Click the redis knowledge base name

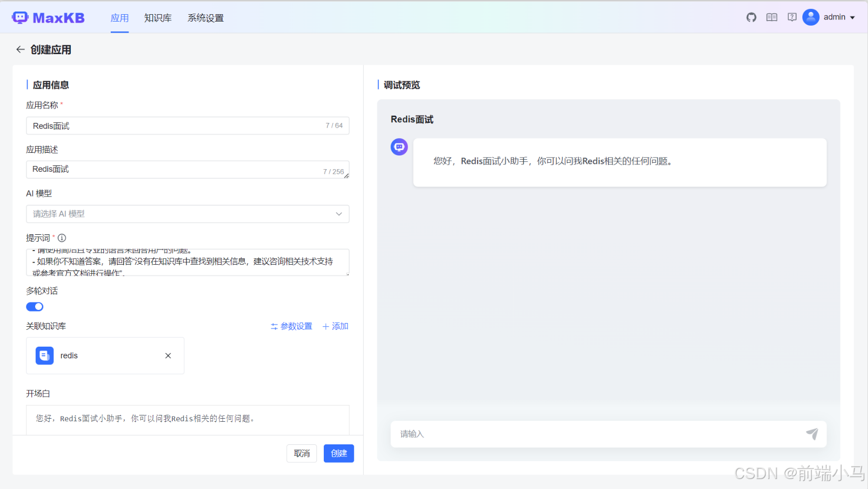pyautogui.click(x=69, y=356)
